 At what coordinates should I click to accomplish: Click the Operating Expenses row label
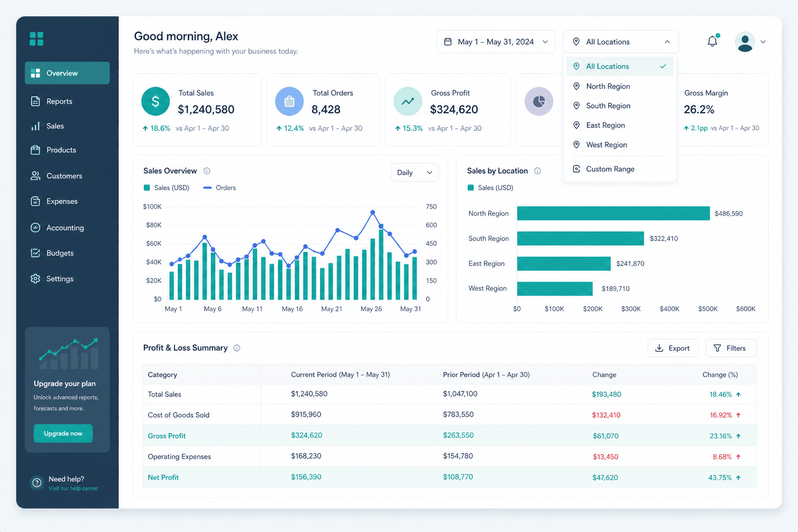179,457
